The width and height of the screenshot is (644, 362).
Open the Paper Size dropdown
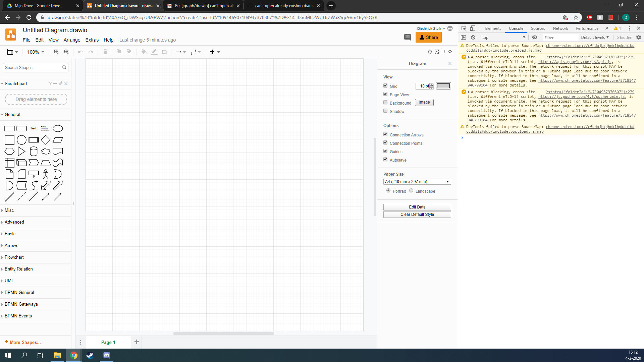click(417, 181)
